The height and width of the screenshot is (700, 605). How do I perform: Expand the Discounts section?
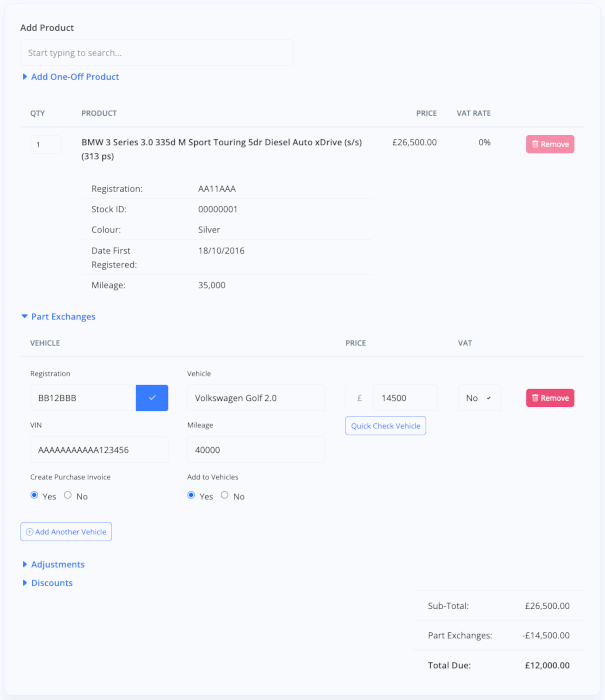(x=47, y=583)
